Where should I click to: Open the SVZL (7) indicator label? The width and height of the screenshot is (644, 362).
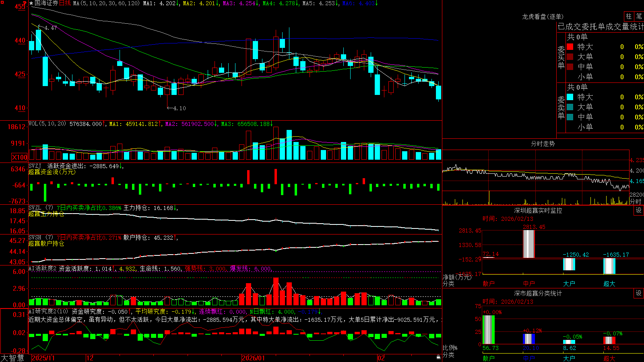pos(41,208)
